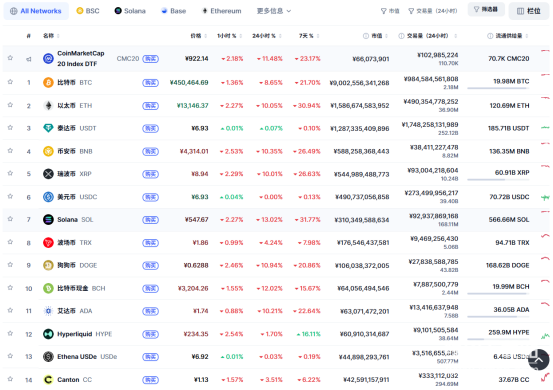
Task: Click the BTC circulating supply progress bar
Action: point(498,88)
